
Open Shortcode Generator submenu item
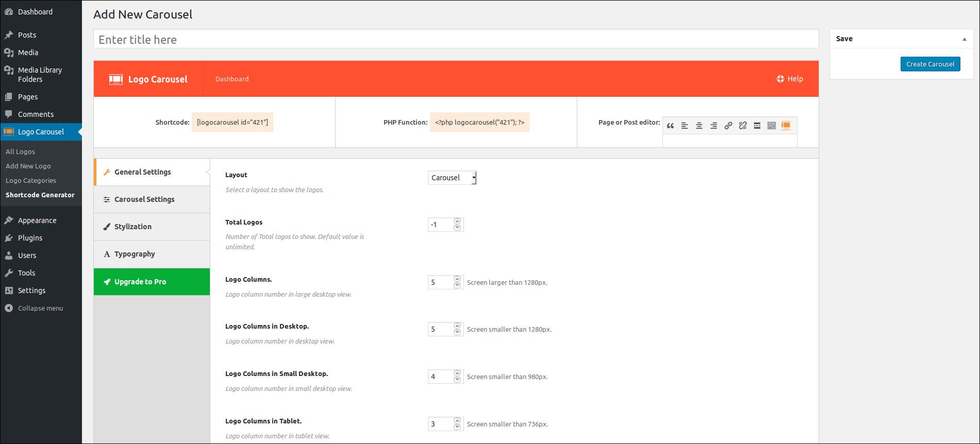click(x=40, y=195)
